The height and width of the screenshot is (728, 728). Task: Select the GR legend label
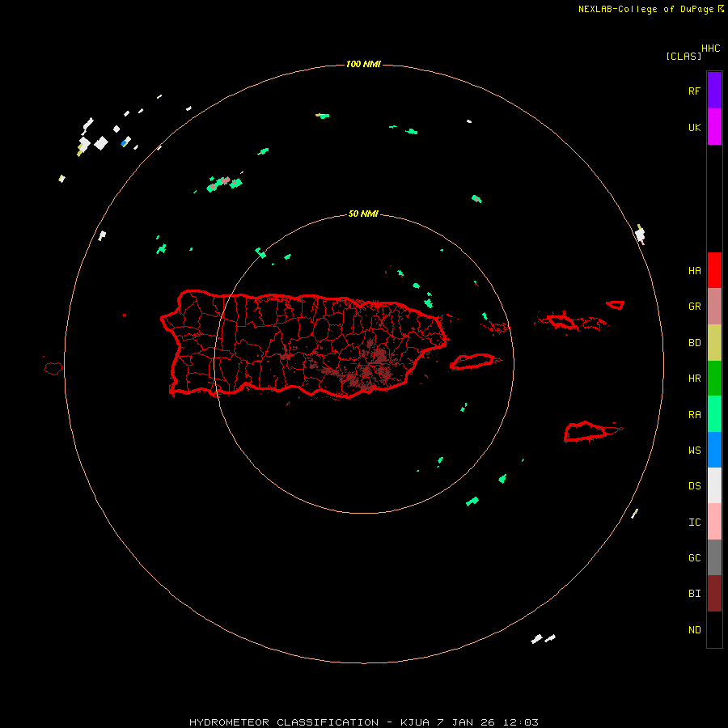click(x=694, y=307)
